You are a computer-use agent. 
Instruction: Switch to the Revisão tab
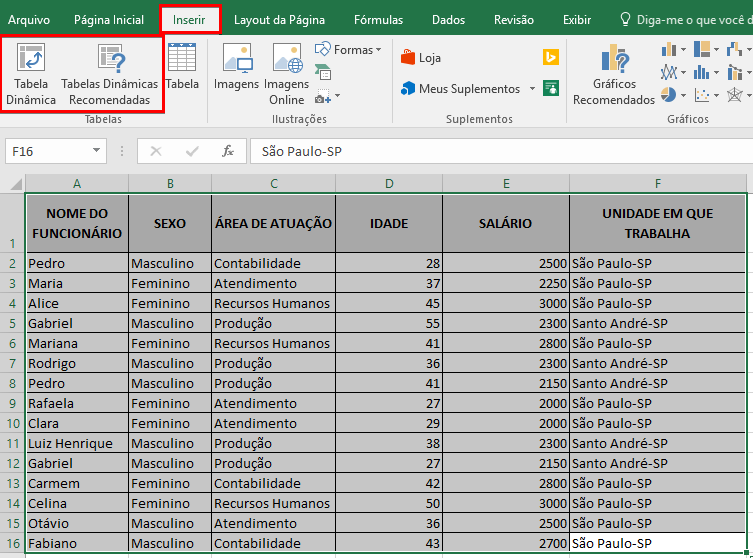pyautogui.click(x=514, y=20)
